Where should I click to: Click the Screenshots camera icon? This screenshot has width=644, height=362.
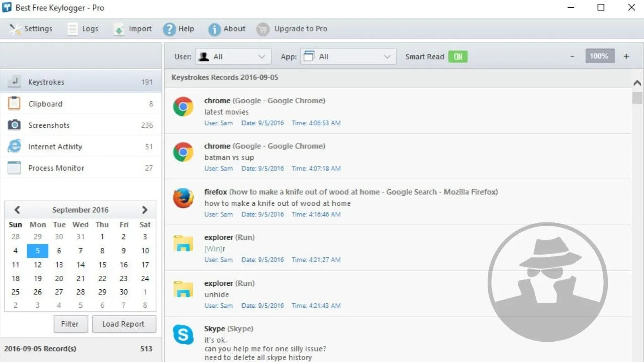point(14,125)
